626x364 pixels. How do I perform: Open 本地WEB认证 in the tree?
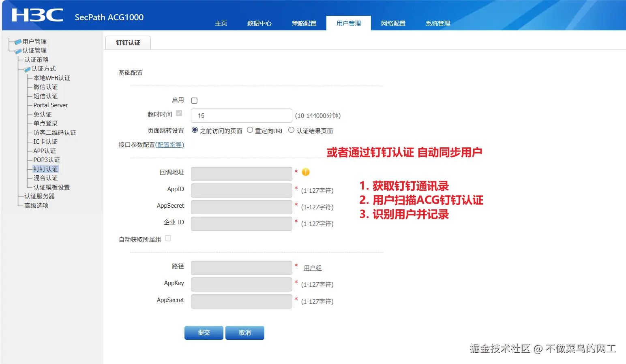(52, 78)
